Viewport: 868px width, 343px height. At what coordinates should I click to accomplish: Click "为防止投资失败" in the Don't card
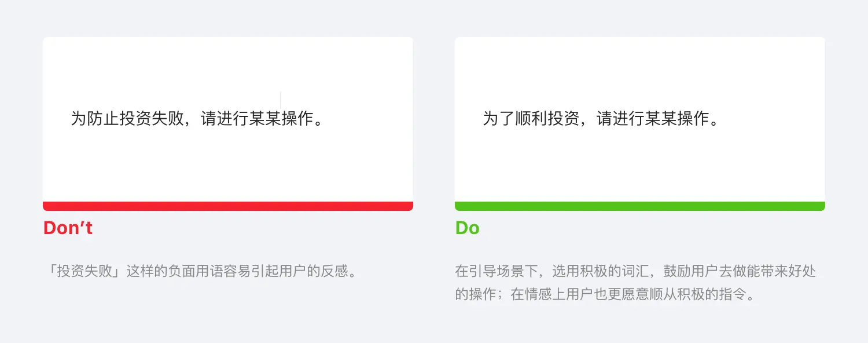coord(127,119)
